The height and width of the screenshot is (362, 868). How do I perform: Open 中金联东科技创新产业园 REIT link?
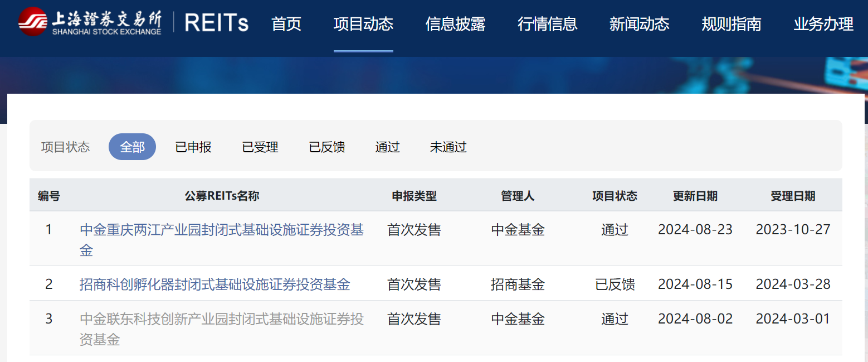tap(222, 329)
